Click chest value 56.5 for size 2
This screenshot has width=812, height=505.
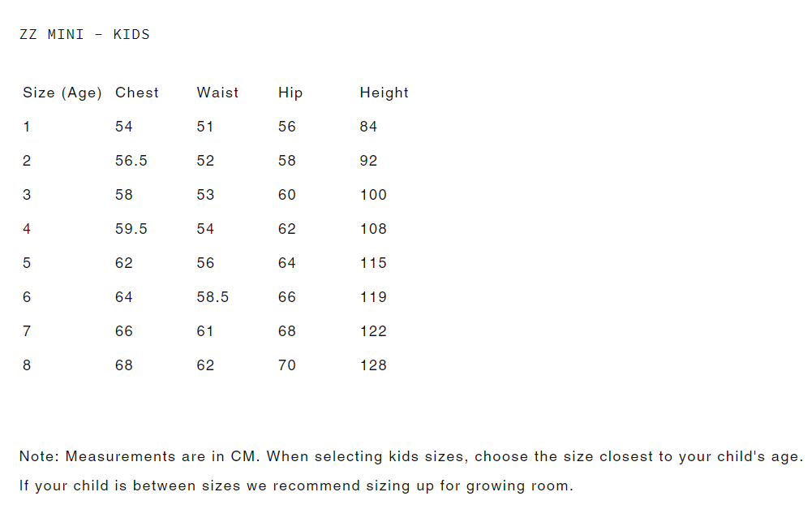coord(131,161)
